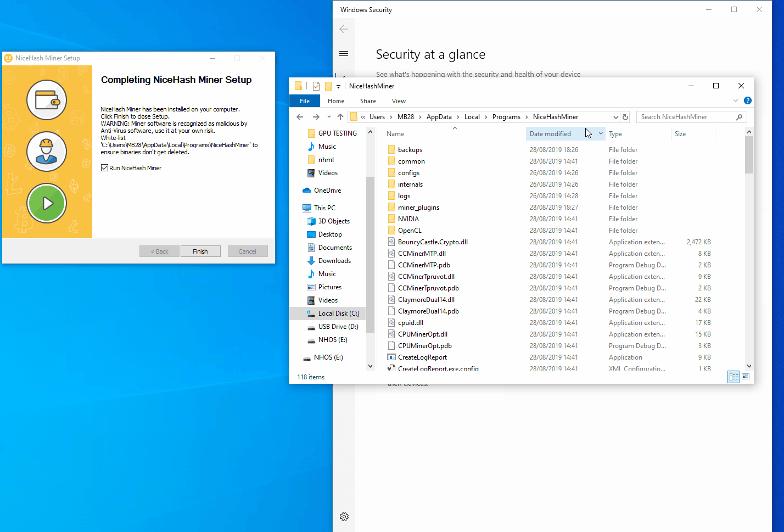
Task: Toggle Details view in the status bar
Action: pyautogui.click(x=733, y=377)
